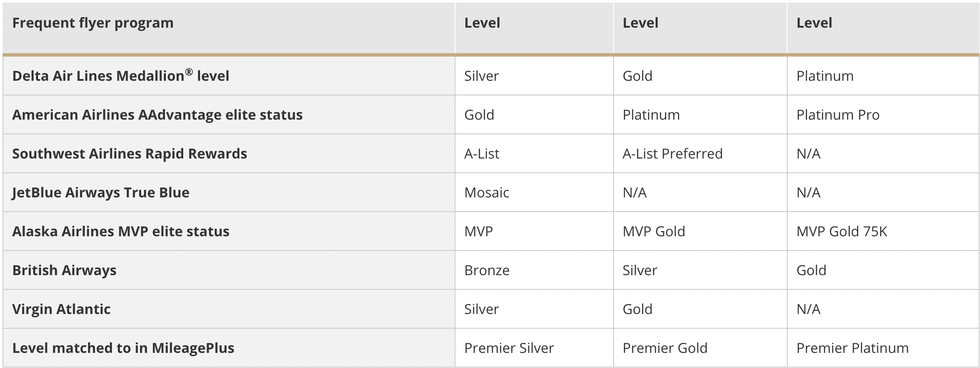Click the A-List Preferred cell
This screenshot has width=980, height=368.
click(x=700, y=153)
